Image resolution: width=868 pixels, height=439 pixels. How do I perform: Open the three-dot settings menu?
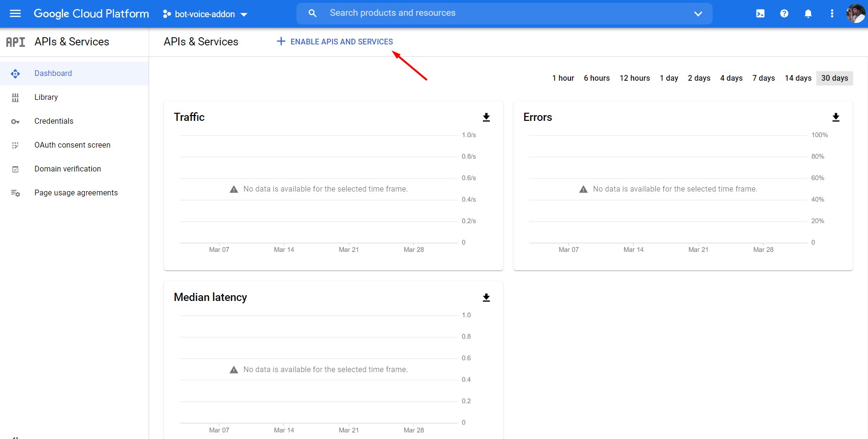[x=832, y=13]
